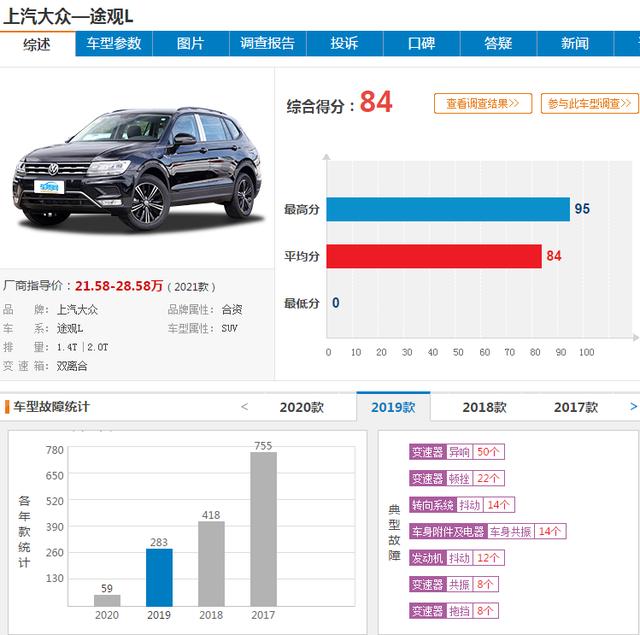Click the 车身附件及电器 车身共振 14个 tag
The height and width of the screenshot is (635, 640).
tap(488, 531)
